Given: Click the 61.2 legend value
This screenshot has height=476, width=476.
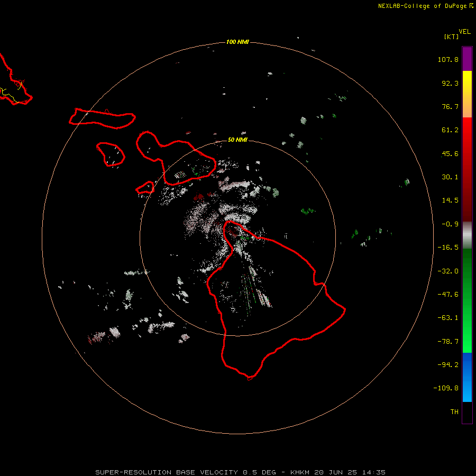Looking at the screenshot, I should (x=450, y=130).
